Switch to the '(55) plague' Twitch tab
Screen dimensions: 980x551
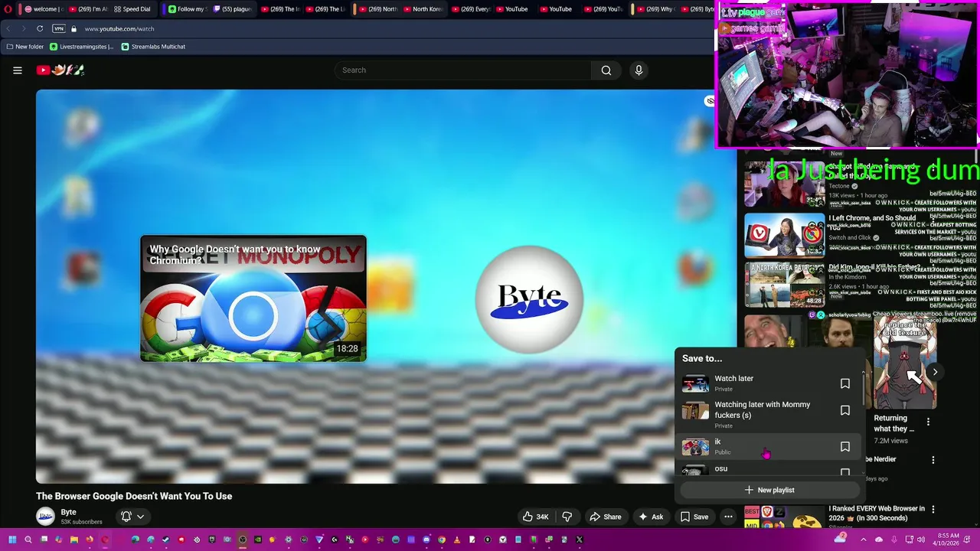tap(233, 9)
